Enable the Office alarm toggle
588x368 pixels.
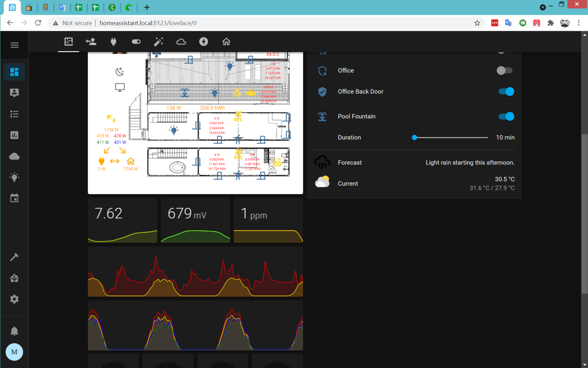click(x=504, y=70)
